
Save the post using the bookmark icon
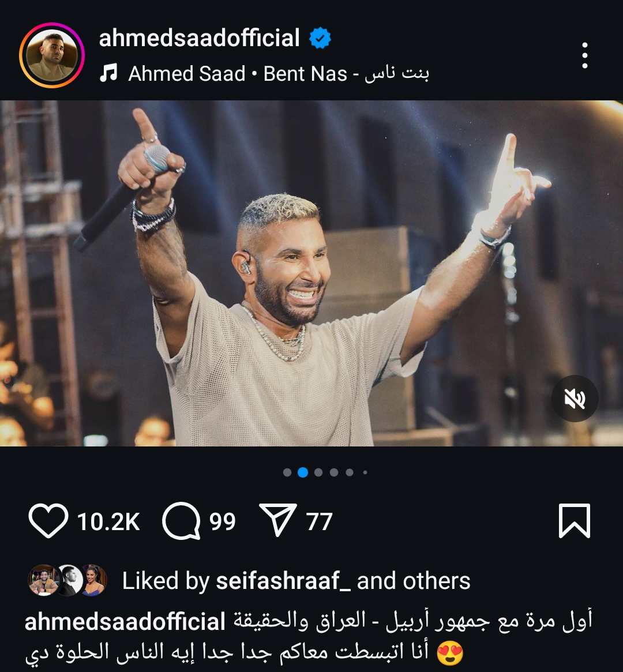574,521
